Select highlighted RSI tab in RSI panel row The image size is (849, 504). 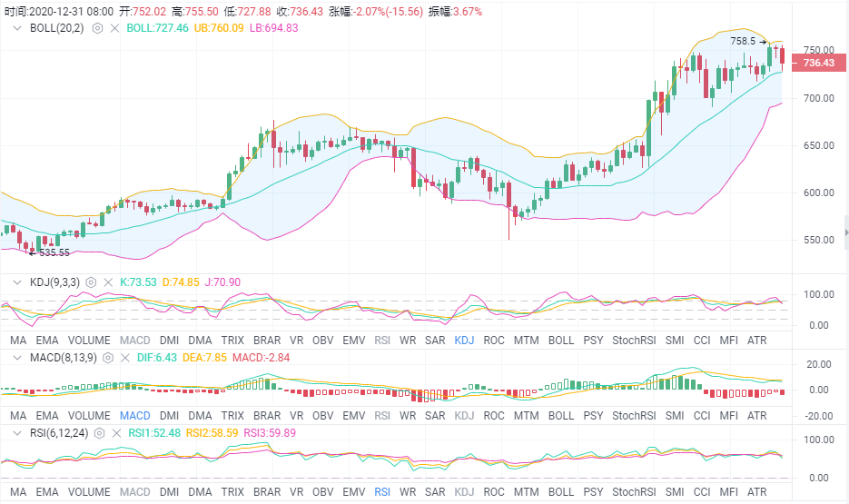tap(382, 491)
